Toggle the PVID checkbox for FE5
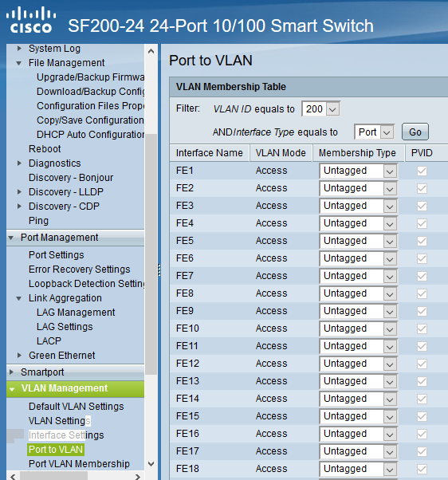The height and width of the screenshot is (480, 448). (x=422, y=241)
